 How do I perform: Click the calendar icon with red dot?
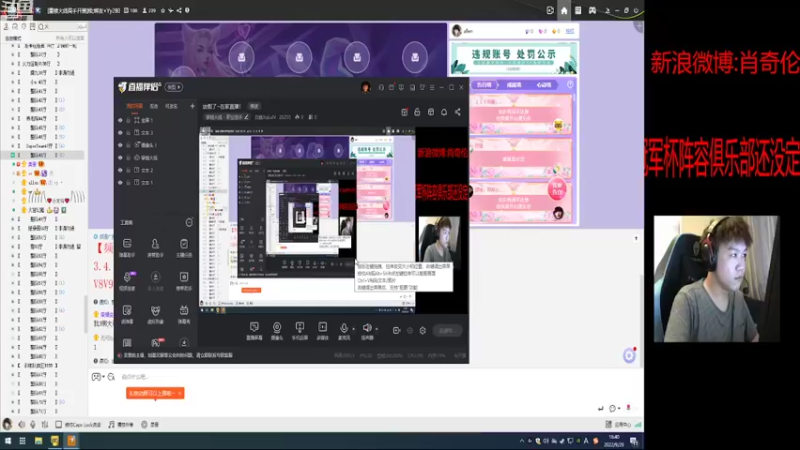point(404,112)
